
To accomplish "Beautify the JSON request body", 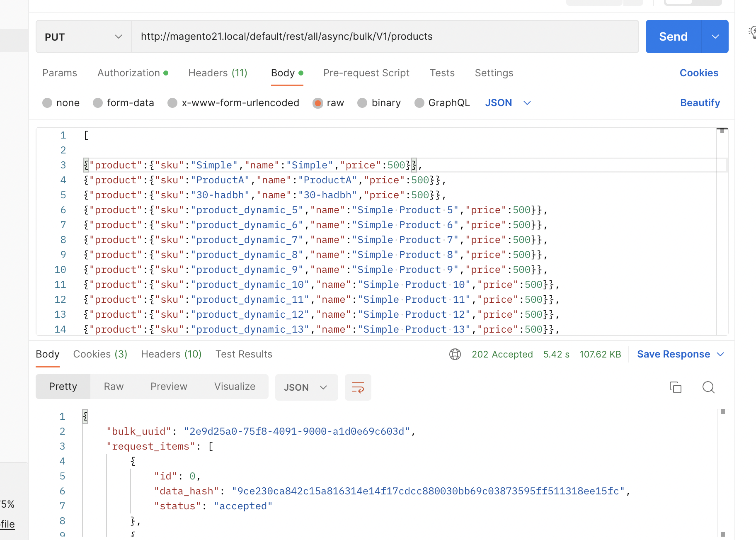I will 700,103.
